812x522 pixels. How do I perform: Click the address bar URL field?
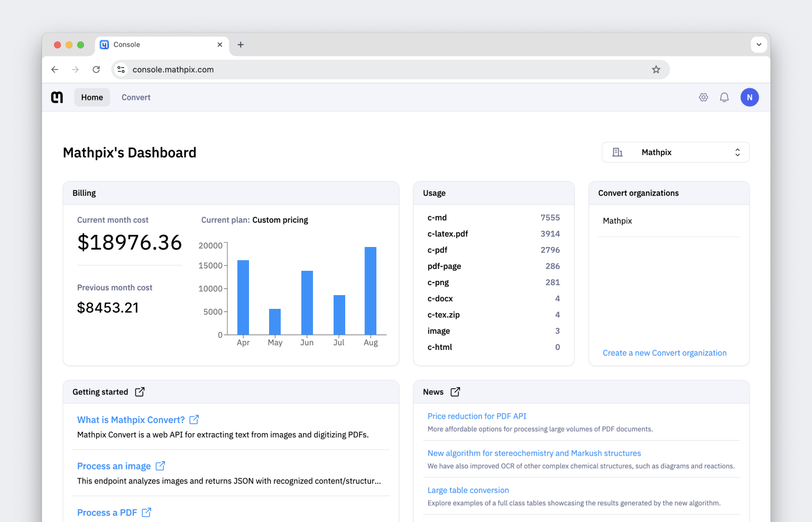[391, 69]
